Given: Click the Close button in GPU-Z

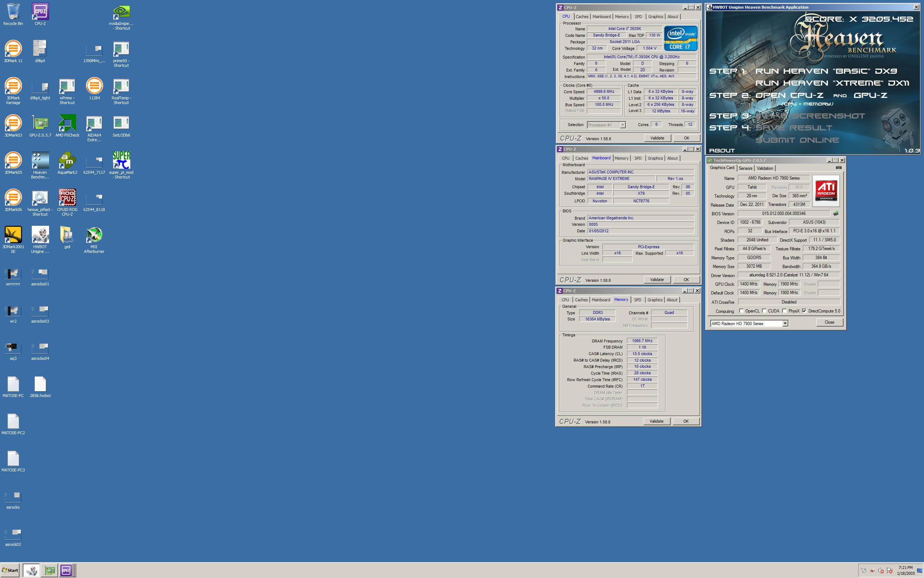Looking at the screenshot, I should [829, 322].
